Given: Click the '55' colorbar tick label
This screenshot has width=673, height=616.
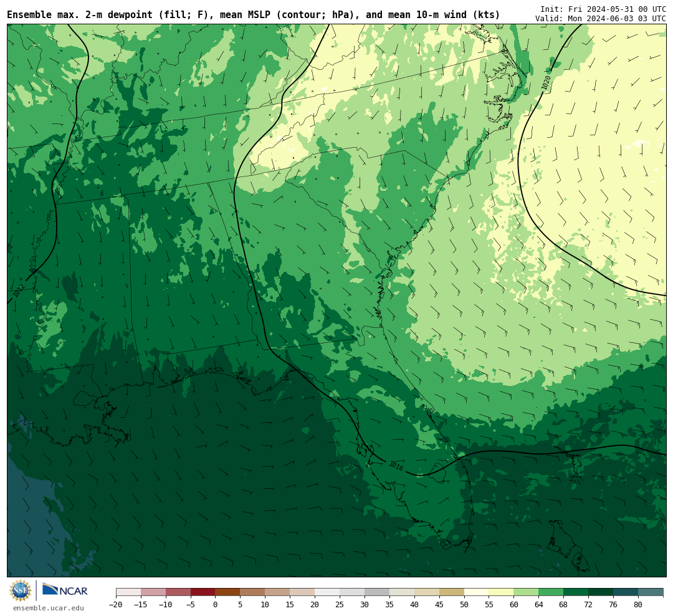Looking at the screenshot, I should pyautogui.click(x=489, y=605).
